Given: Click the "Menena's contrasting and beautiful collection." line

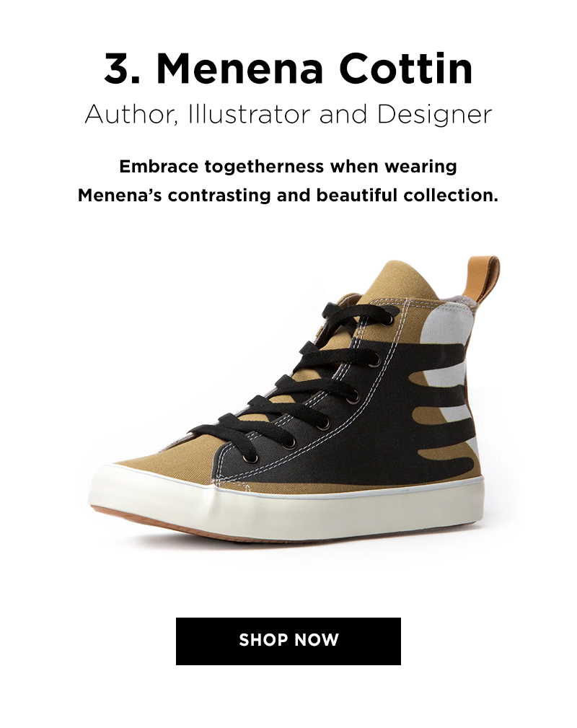Looking at the screenshot, I should pyautogui.click(x=288, y=196).
